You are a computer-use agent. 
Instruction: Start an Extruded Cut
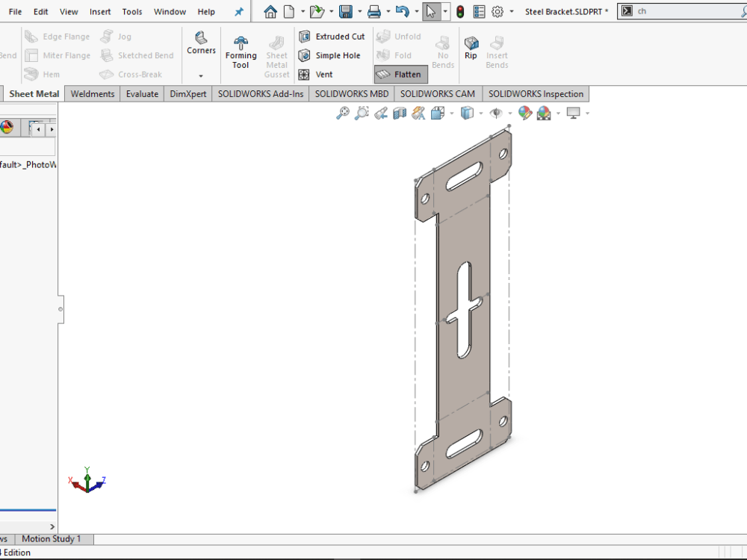pos(332,36)
